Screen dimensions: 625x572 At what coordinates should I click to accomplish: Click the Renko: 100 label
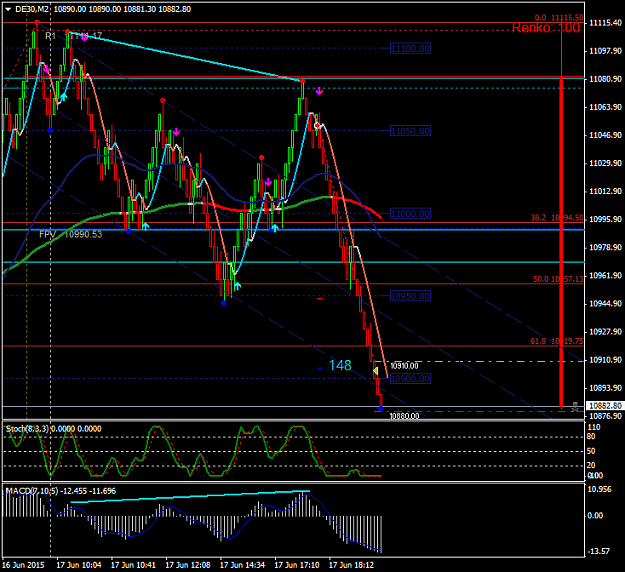[x=546, y=28]
